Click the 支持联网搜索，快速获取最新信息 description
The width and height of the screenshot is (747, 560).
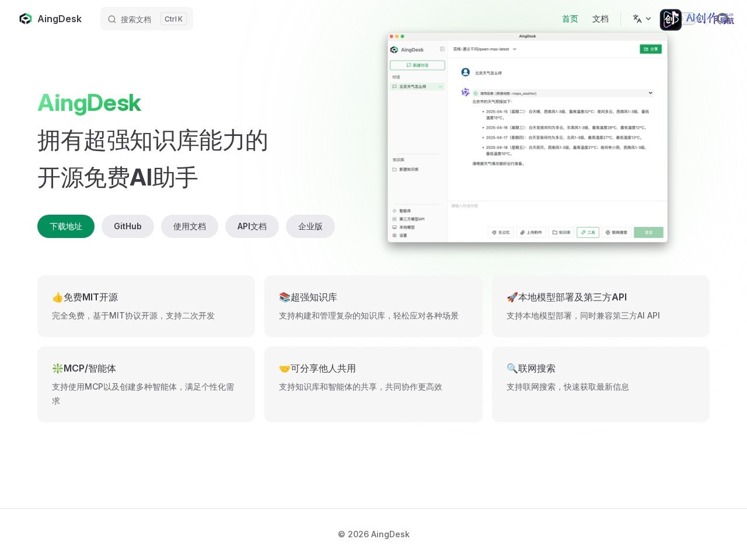point(568,387)
